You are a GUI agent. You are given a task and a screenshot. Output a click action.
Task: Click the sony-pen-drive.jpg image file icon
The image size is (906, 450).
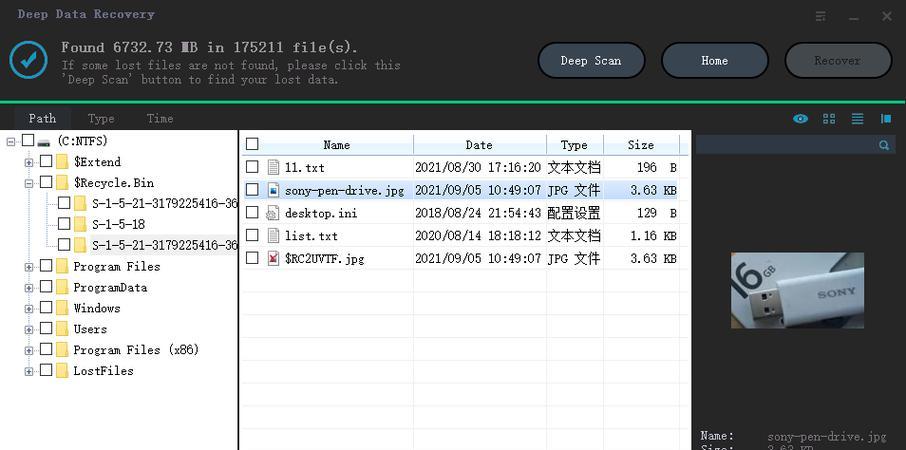(x=273, y=190)
